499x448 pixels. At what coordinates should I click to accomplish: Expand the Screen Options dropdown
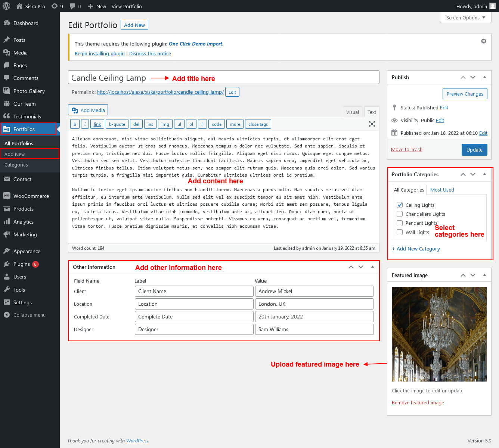(465, 18)
